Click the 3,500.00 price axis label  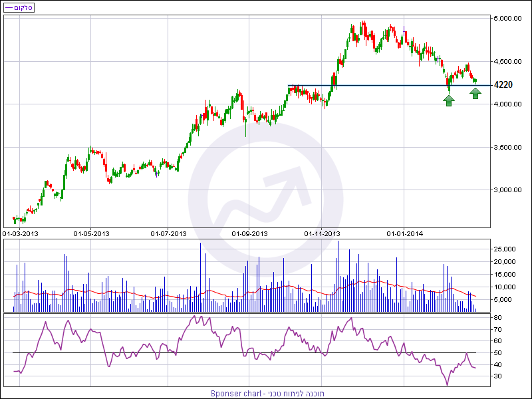click(507, 147)
